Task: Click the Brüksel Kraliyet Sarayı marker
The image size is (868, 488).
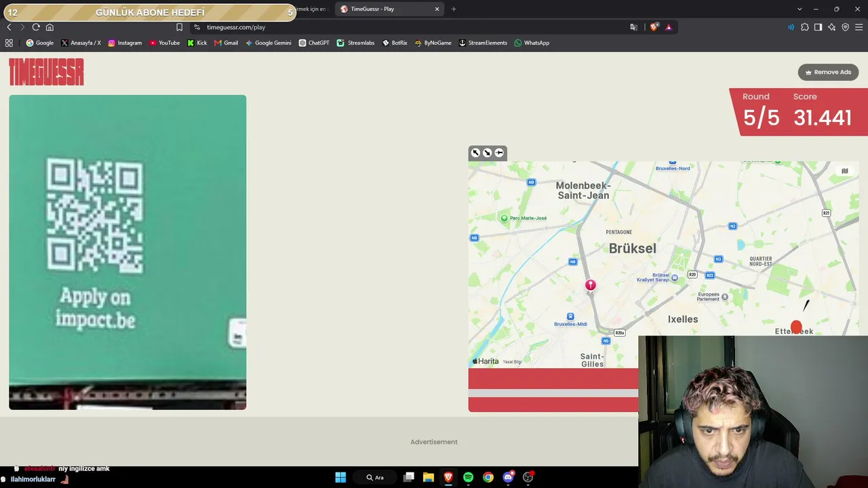Action: (x=674, y=277)
